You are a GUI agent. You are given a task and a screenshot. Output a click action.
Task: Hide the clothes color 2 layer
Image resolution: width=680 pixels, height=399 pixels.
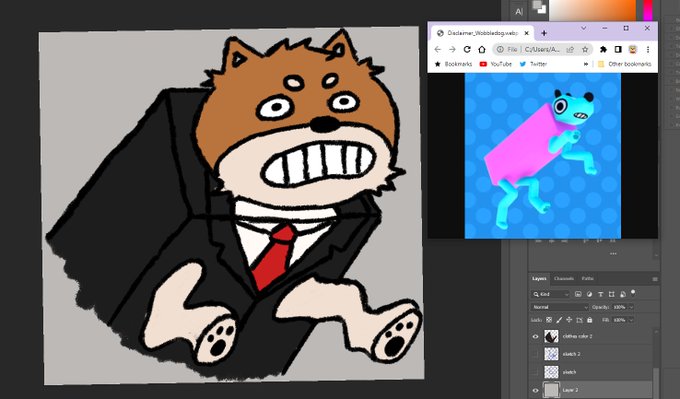[535, 337]
